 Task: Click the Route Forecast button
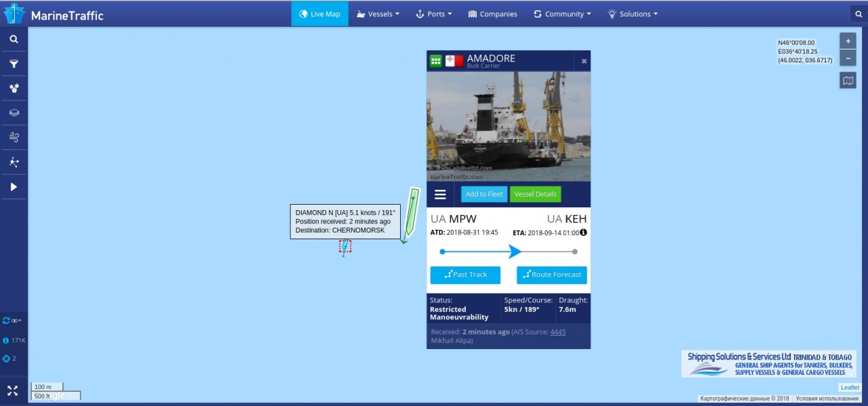551,275
